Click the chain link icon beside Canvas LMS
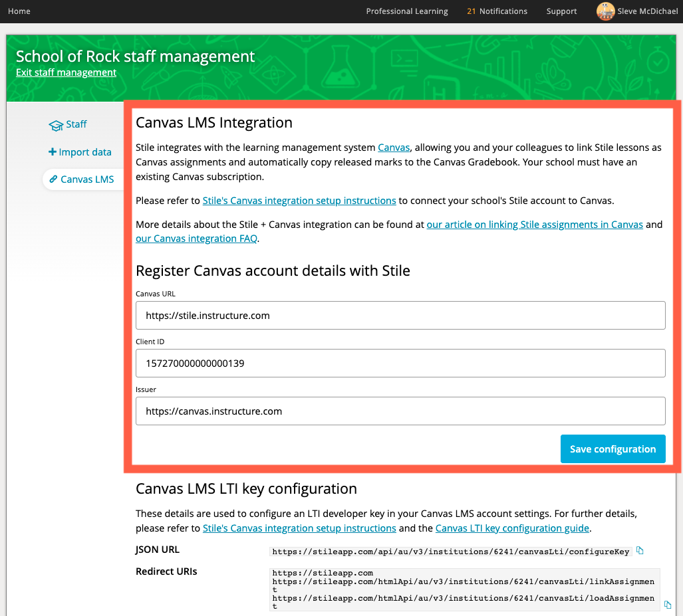Image resolution: width=683 pixels, height=616 pixels. point(53,179)
